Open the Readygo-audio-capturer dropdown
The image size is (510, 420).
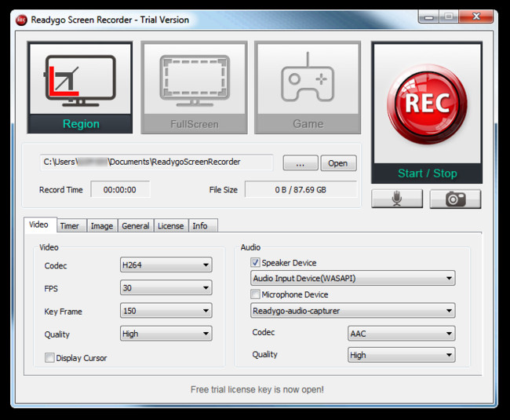[x=353, y=311]
